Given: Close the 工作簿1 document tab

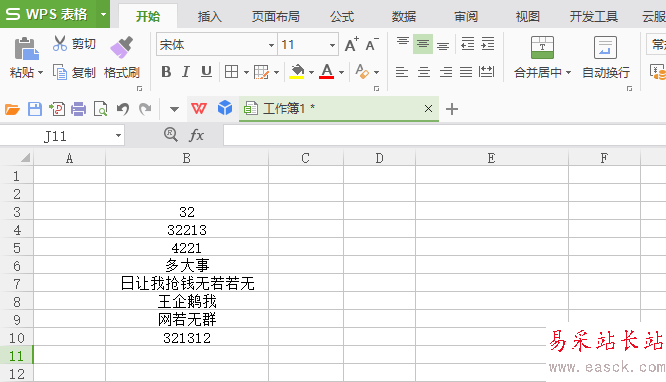Looking at the screenshot, I should pyautogui.click(x=428, y=109).
